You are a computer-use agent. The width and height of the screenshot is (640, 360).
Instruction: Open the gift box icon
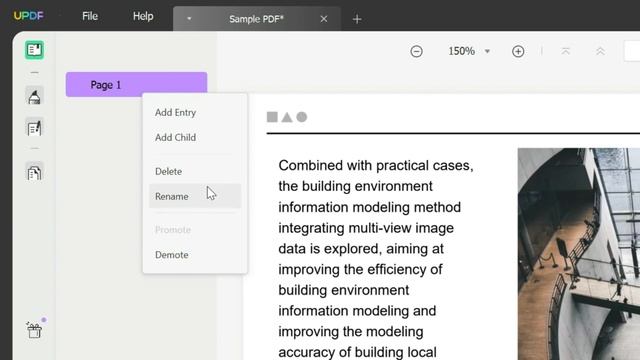click(x=34, y=330)
